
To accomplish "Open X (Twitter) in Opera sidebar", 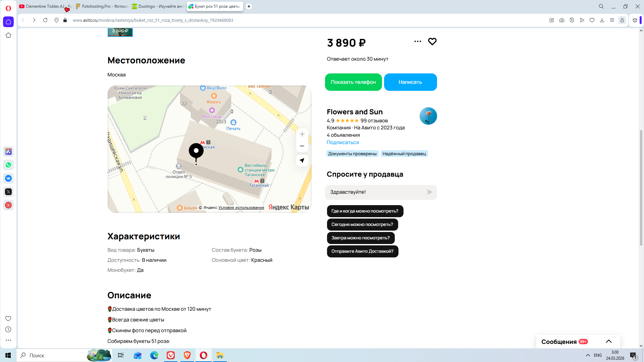I will coord(8,192).
